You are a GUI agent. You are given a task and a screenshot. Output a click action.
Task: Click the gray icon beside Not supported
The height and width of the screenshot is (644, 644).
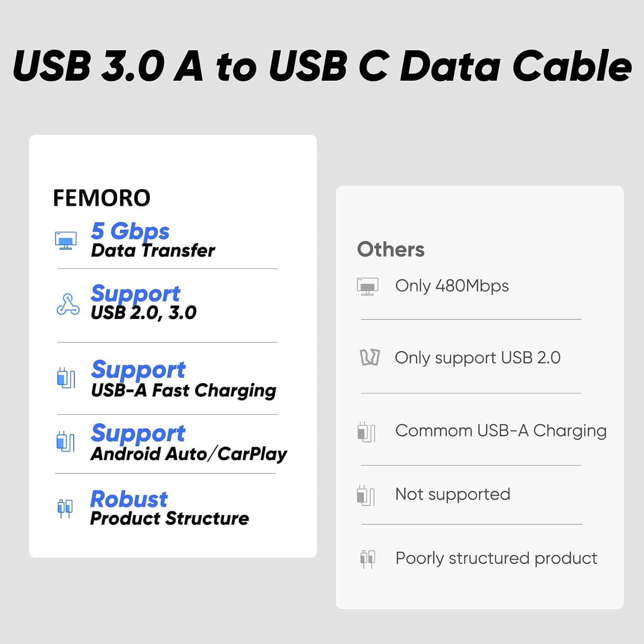[x=366, y=495]
